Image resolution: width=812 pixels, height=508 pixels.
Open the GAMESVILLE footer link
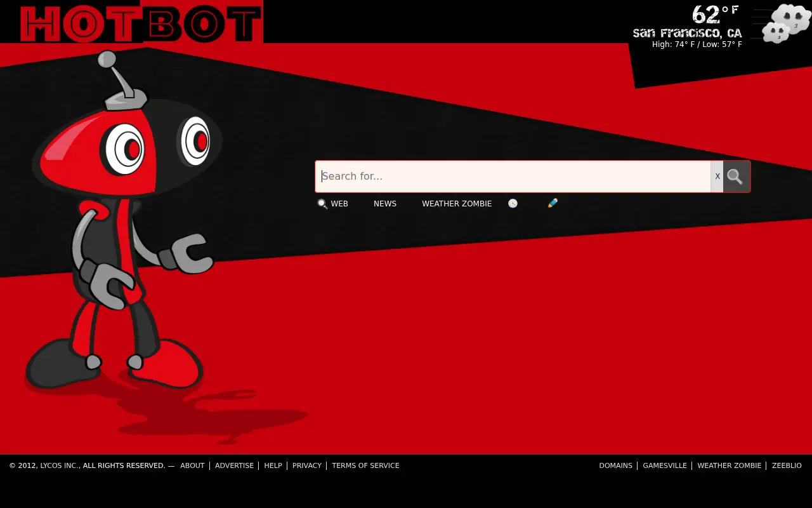(665, 465)
